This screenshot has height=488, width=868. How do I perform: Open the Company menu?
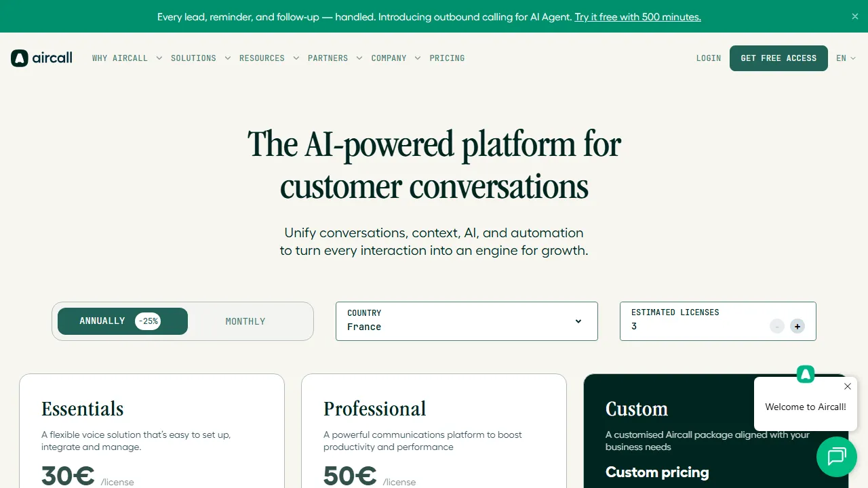[x=389, y=58]
